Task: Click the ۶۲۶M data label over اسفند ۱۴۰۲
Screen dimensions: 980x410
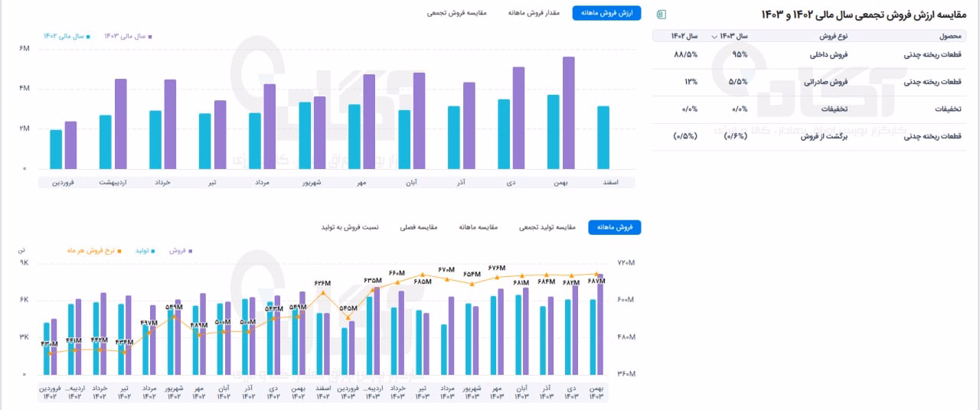Action: 322,283
